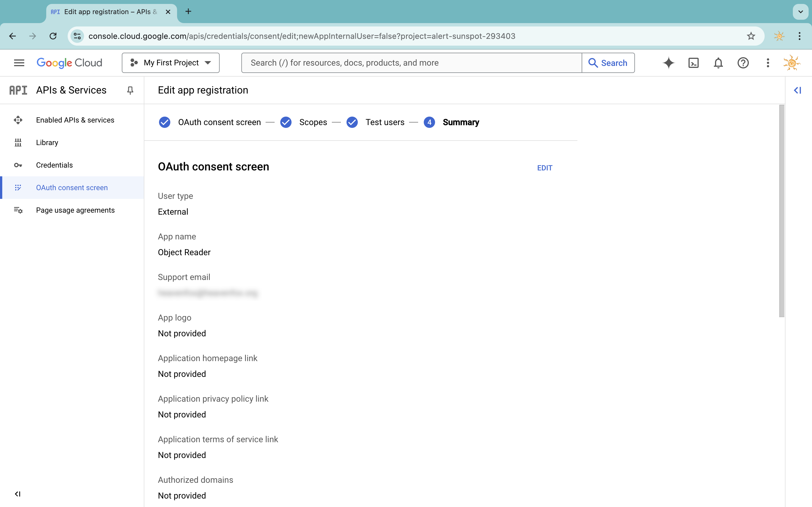Image resolution: width=812 pixels, height=507 pixels.
Task: Open the console more options menu
Action: 767,63
